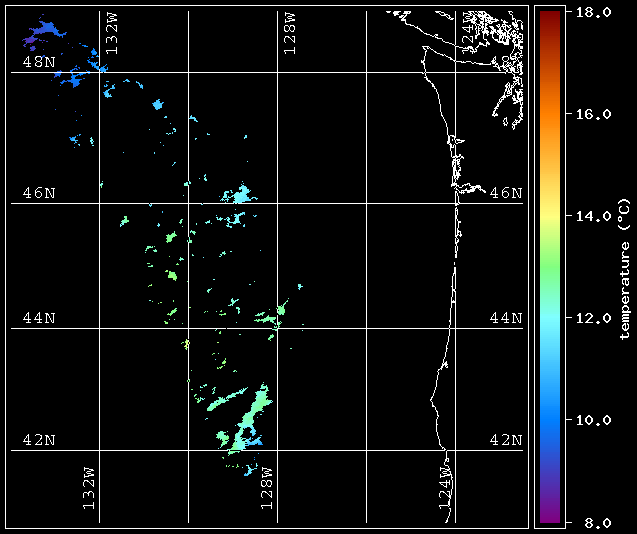Click the purple data patch in top-left corner
The image size is (637, 534).
click(40, 35)
